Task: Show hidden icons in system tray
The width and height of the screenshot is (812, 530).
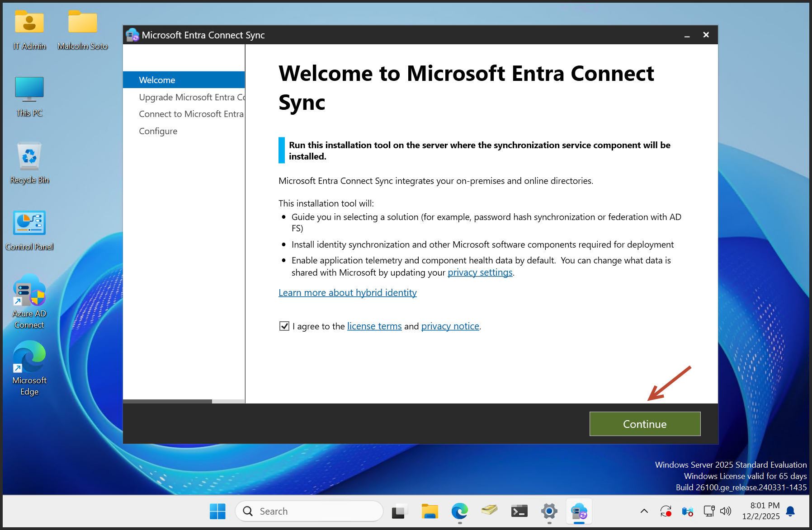Action: pos(644,511)
